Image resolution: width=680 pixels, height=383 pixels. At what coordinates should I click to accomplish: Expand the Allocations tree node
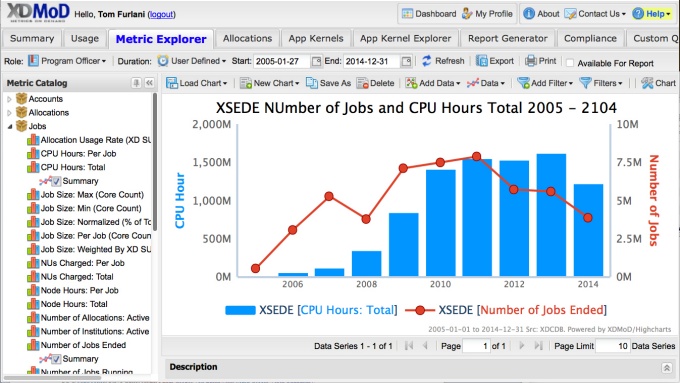point(9,113)
